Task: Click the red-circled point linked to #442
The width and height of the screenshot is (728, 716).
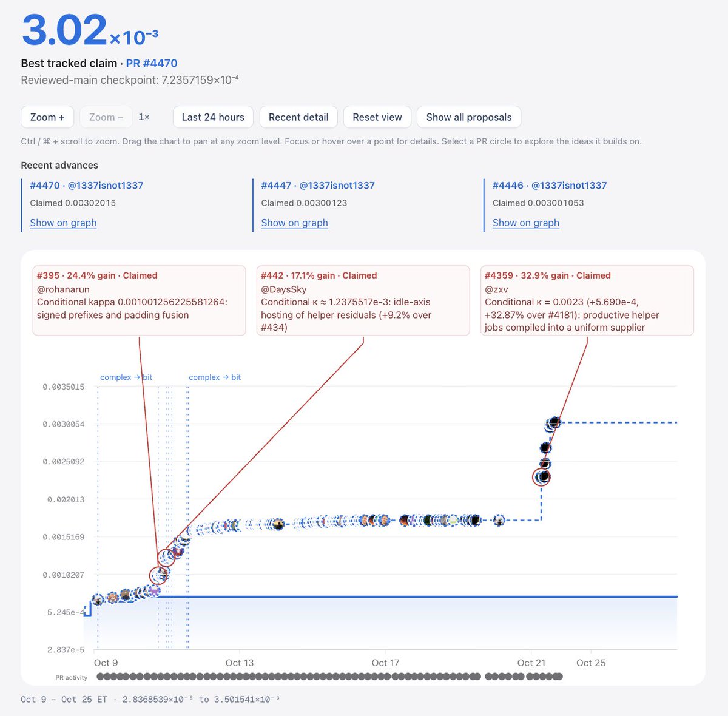Action: point(167,558)
